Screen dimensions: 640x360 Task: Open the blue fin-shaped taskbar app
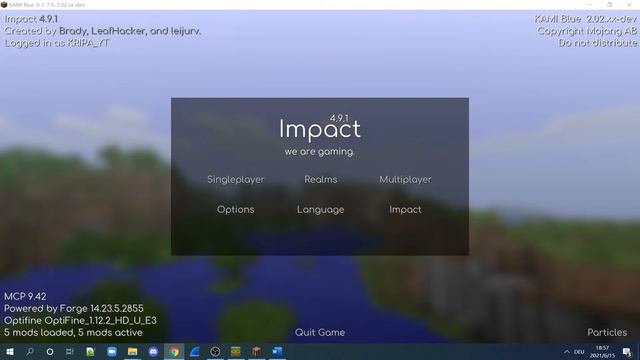point(195,351)
